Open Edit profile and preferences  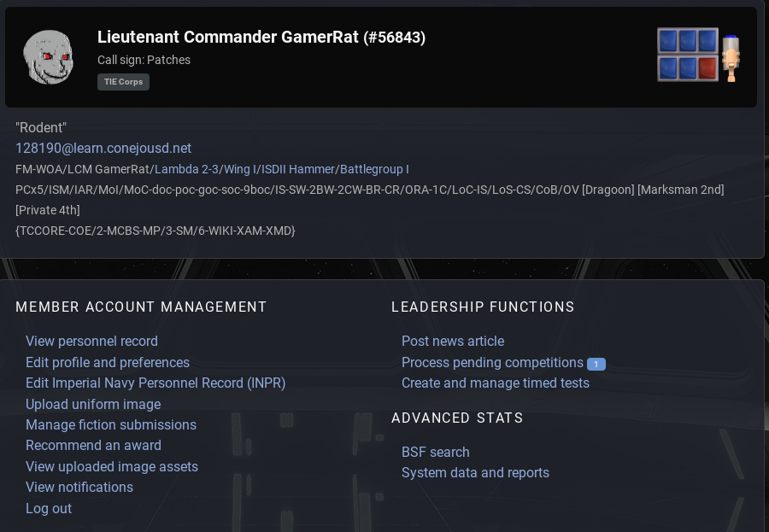point(108,362)
